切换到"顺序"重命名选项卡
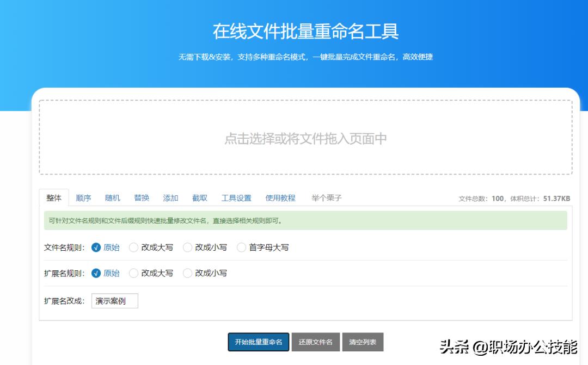This screenshot has height=365, width=588. pos(83,197)
